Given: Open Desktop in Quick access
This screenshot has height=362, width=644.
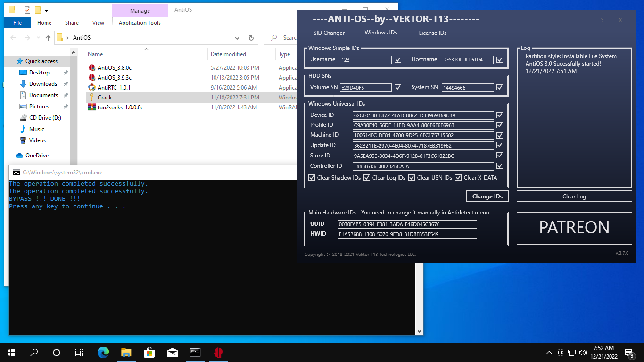Looking at the screenshot, I should pyautogui.click(x=39, y=73).
